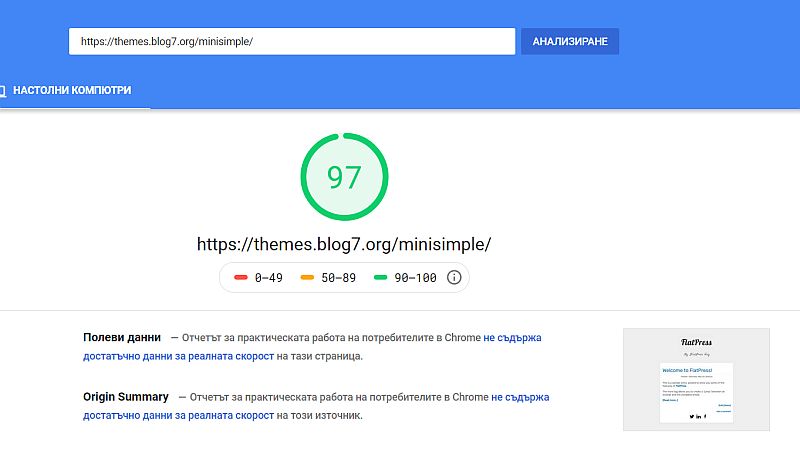
Task: Focus the URL input field with themes.blog7.org
Action: [x=292, y=41]
